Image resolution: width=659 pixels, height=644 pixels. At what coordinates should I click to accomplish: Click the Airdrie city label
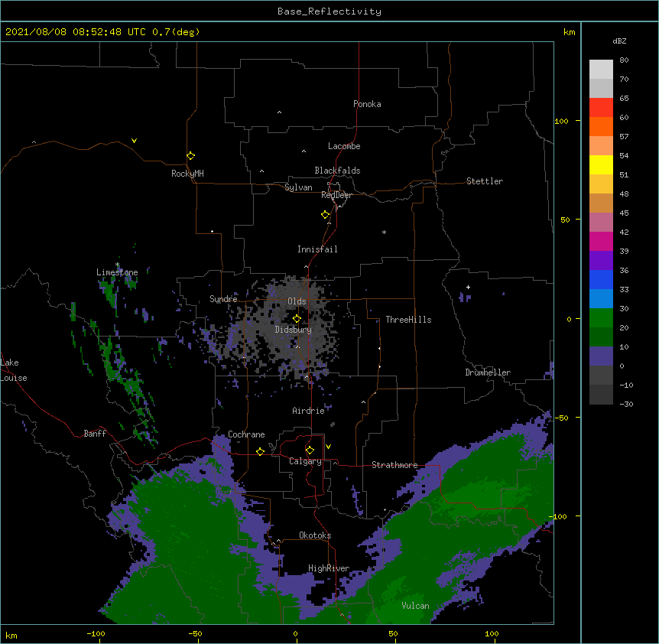(x=308, y=411)
